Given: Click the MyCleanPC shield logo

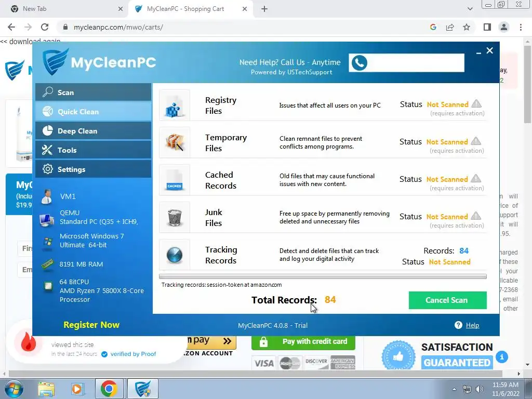Looking at the screenshot, I should (56, 61).
